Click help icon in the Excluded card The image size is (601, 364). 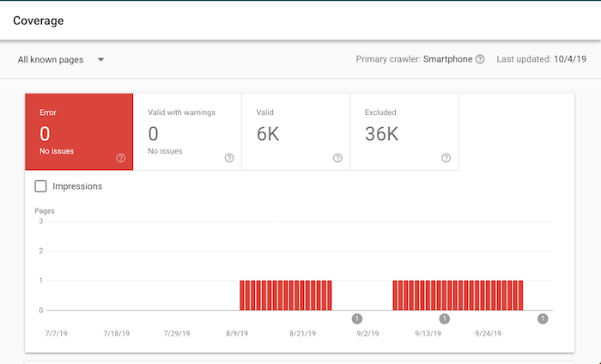tap(446, 158)
